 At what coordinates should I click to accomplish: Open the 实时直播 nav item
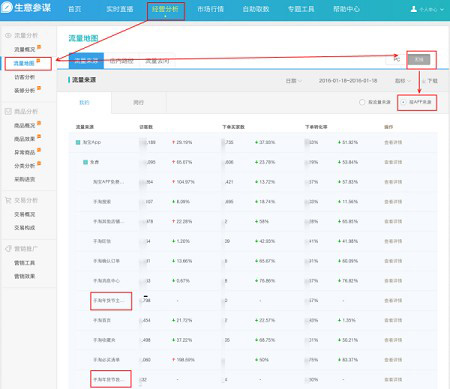pyautogui.click(x=120, y=9)
